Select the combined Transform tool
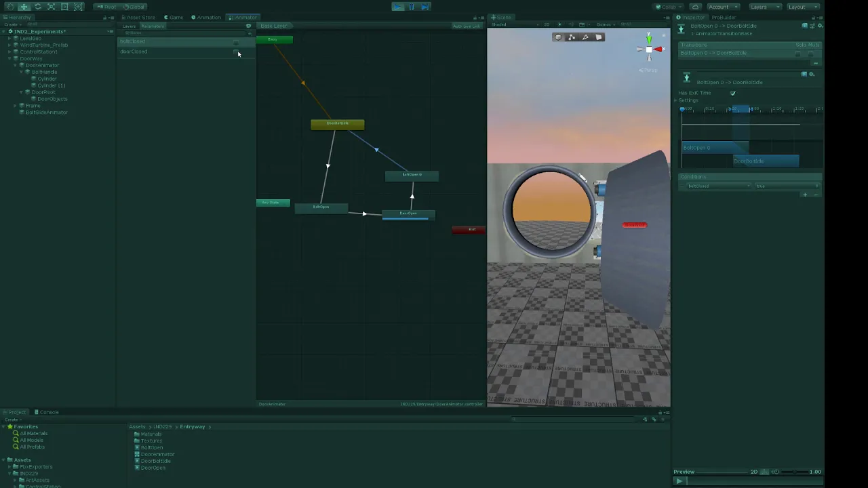 pyautogui.click(x=78, y=7)
